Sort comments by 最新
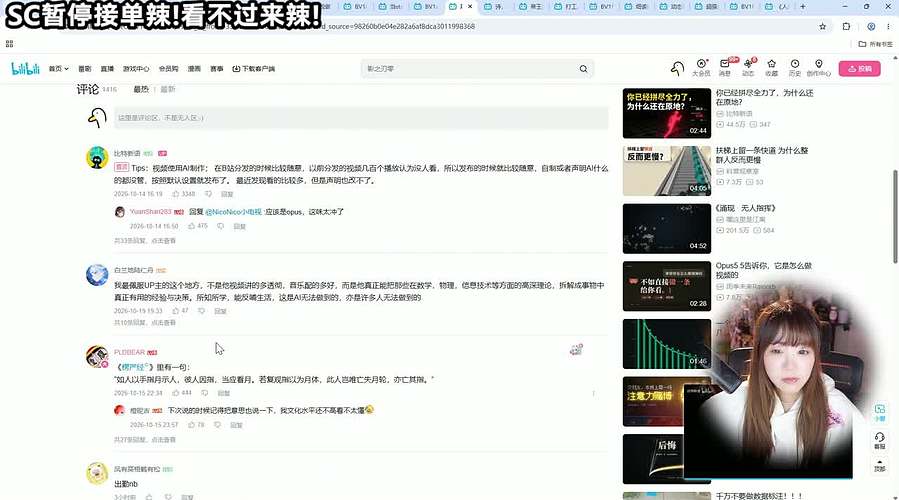899x500 pixels. (x=167, y=89)
